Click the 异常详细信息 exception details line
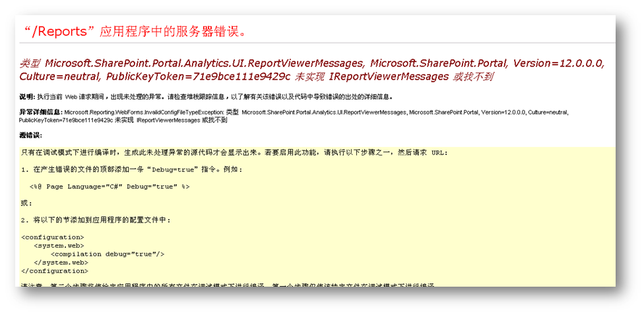The height and width of the screenshot is (315, 644). pyautogui.click(x=294, y=116)
